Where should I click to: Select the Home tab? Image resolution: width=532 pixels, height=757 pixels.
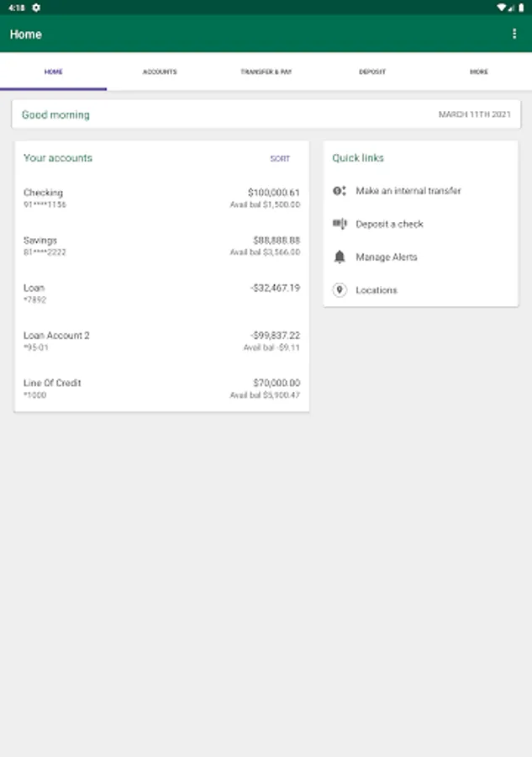(53, 72)
